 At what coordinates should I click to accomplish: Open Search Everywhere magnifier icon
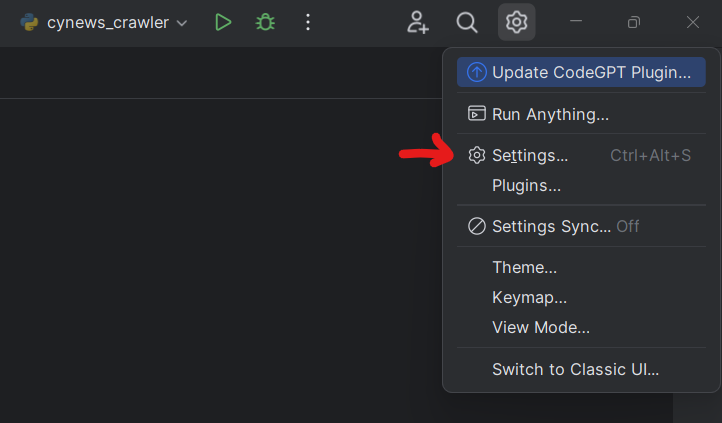click(466, 22)
